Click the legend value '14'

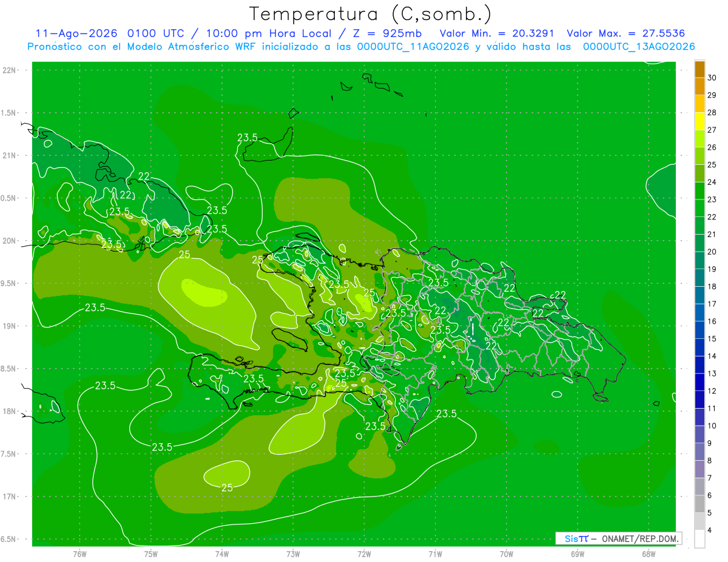712,356
